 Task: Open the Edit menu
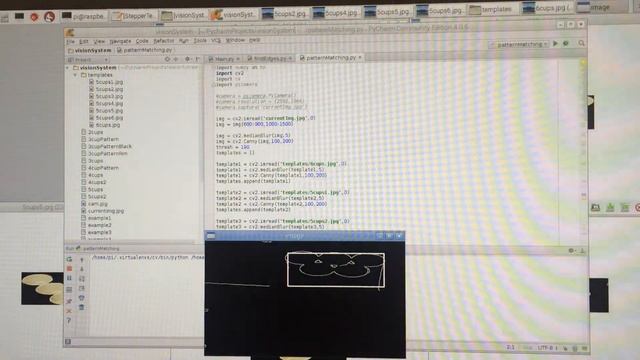84,42
